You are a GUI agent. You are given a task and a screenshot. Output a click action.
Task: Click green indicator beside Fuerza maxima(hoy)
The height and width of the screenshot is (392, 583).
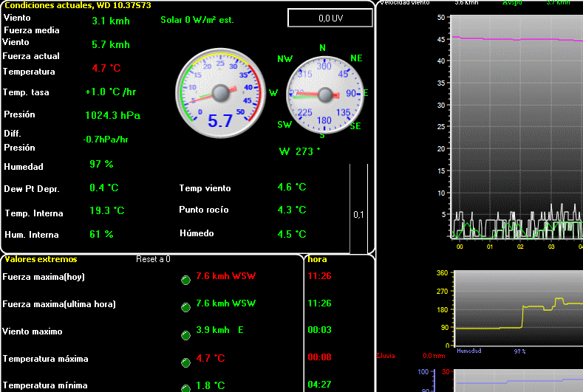pos(185,279)
